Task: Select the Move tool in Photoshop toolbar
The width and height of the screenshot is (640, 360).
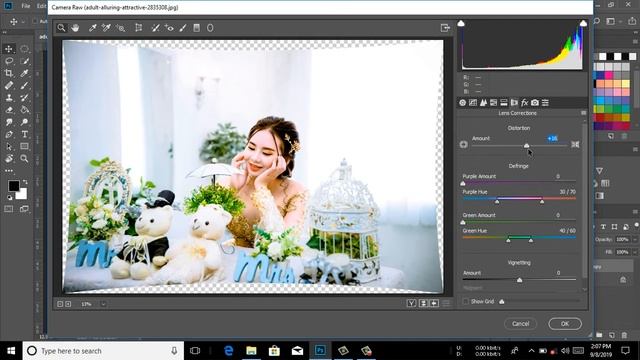Action: tap(9, 49)
